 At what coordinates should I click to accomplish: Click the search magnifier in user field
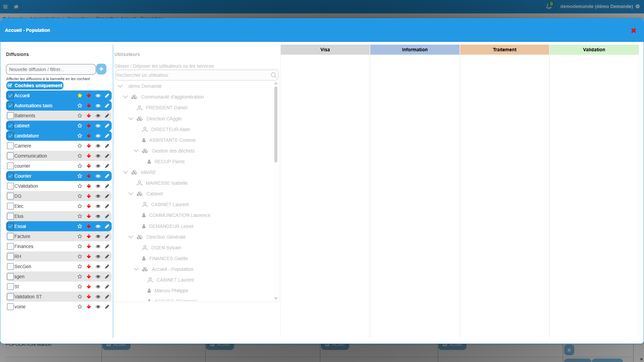(274, 75)
